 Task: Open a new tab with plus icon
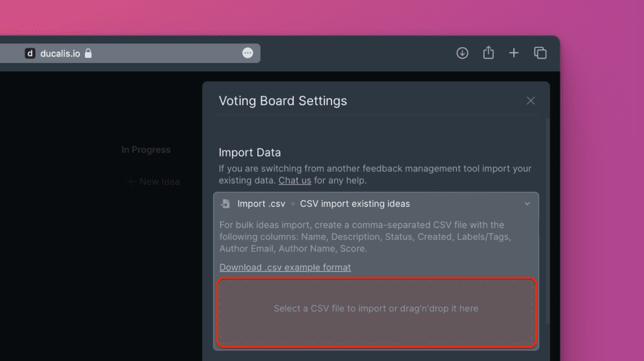coord(514,53)
